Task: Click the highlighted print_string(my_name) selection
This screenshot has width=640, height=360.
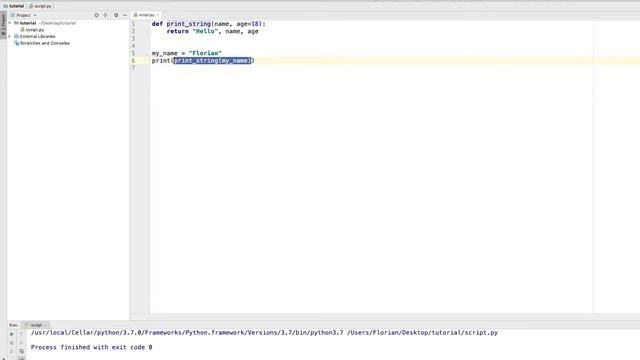Action: 212,61
